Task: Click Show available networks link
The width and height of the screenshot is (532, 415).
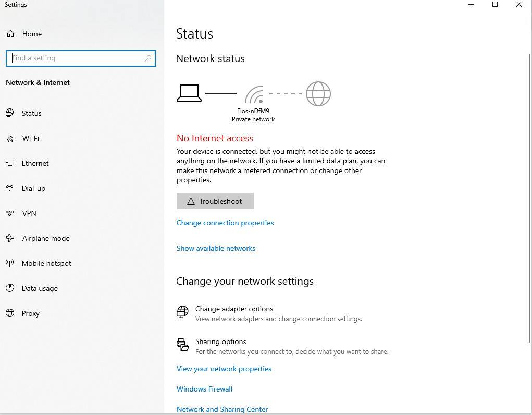Action: pyautogui.click(x=216, y=248)
